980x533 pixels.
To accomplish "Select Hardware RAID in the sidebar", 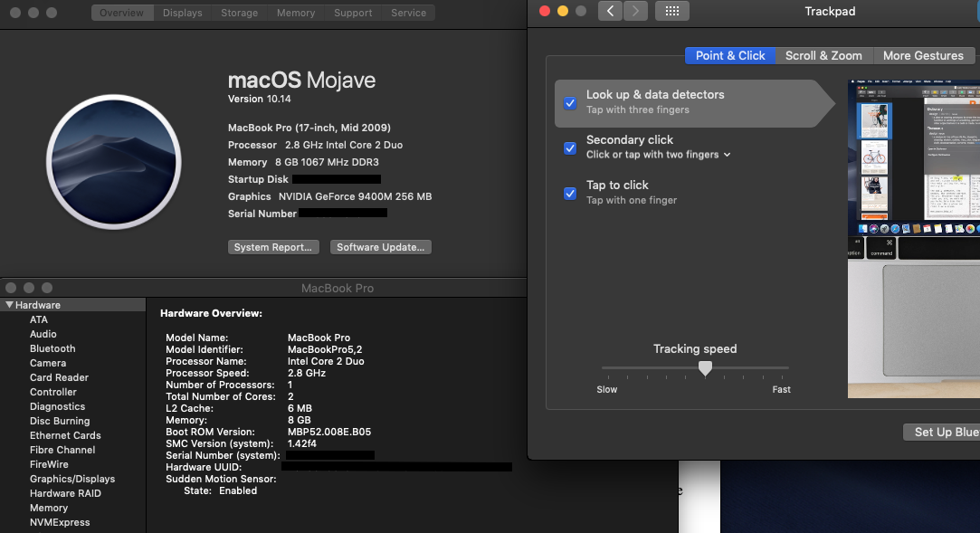I will [66, 493].
